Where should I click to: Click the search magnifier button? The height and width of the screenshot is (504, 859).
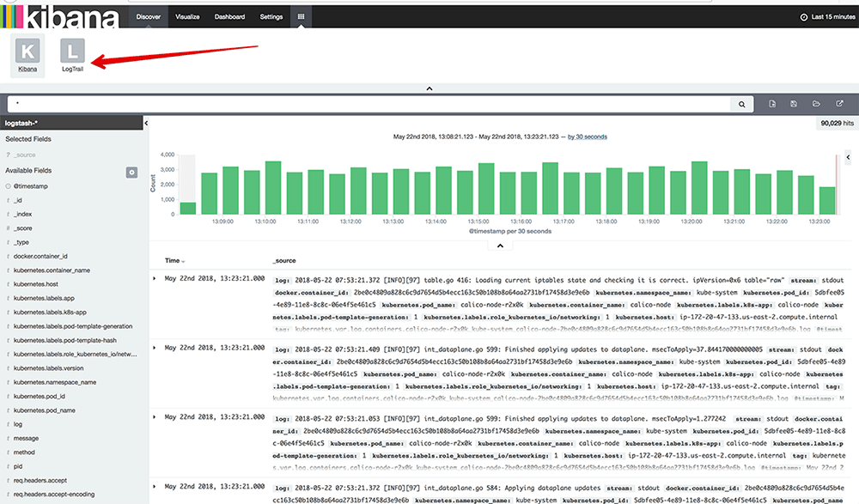(x=741, y=104)
